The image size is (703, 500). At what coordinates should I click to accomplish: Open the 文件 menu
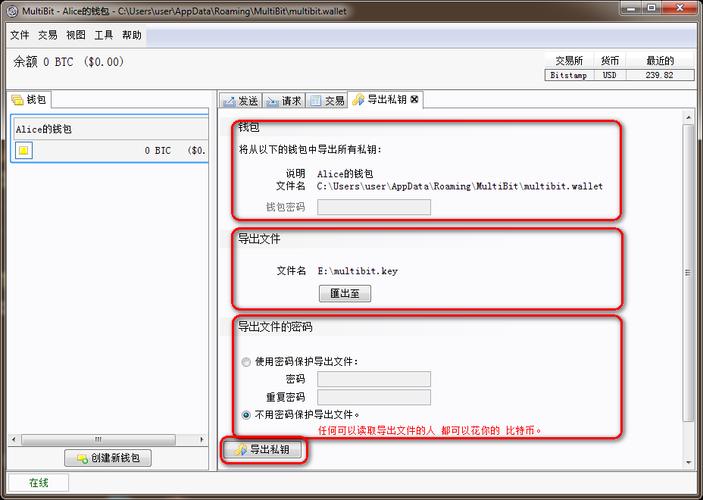tap(20, 35)
